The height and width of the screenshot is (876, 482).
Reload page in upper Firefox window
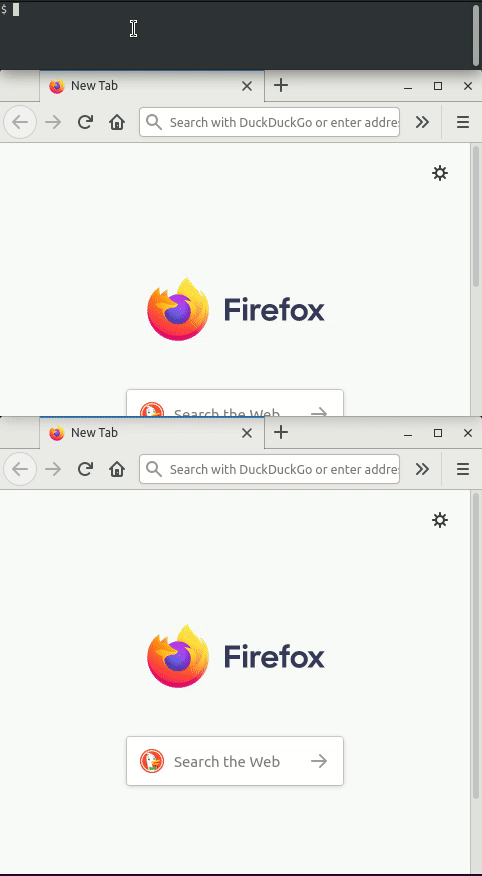coord(85,122)
